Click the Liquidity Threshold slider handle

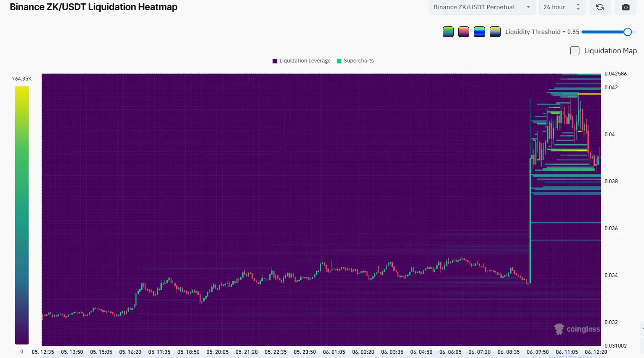click(x=627, y=31)
